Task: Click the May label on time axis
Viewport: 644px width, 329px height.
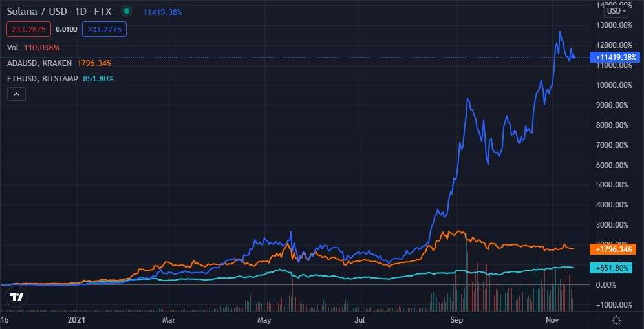Action: click(264, 319)
